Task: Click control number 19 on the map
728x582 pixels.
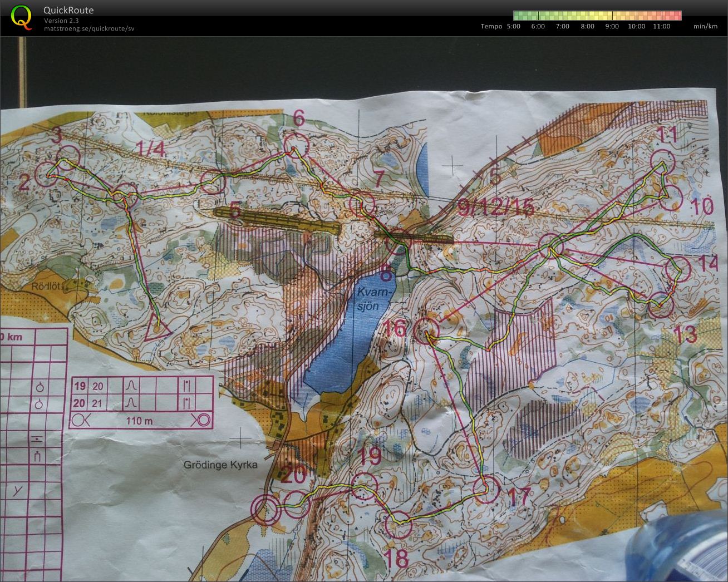Action: [370, 457]
